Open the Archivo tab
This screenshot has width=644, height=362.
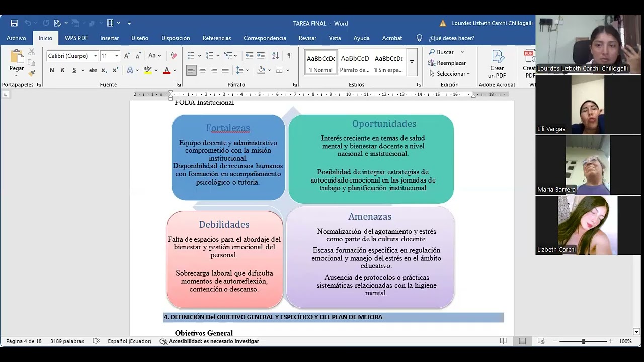[x=16, y=38]
